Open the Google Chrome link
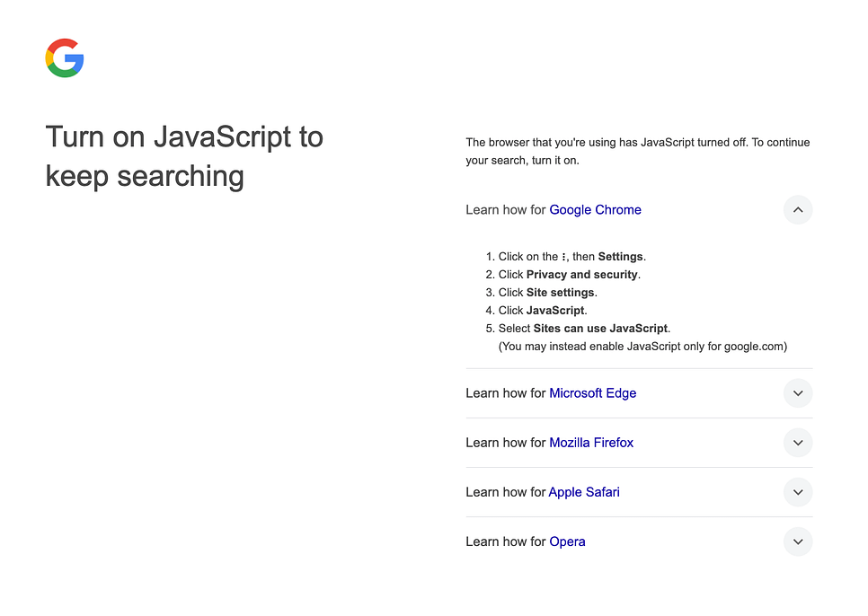 595,210
